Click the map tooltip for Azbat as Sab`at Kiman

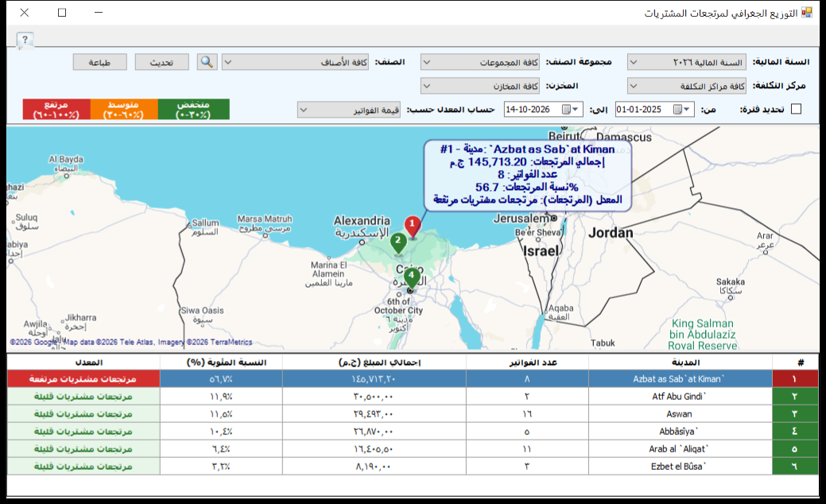coord(528,176)
